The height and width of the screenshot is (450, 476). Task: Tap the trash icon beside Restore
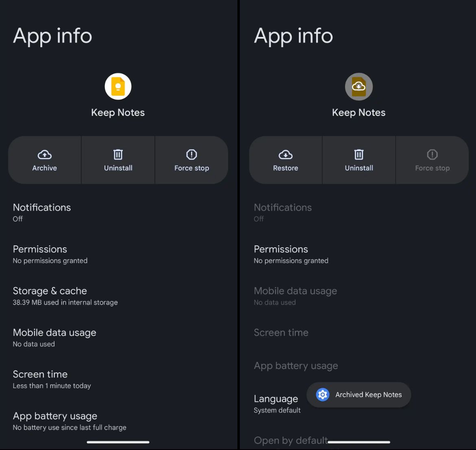(x=359, y=155)
